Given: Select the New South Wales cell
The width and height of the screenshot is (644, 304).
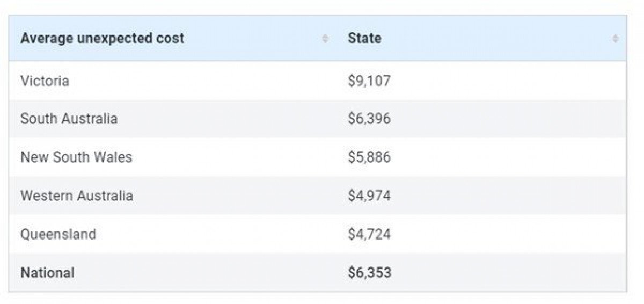Looking at the screenshot, I should pyautogui.click(x=76, y=157).
